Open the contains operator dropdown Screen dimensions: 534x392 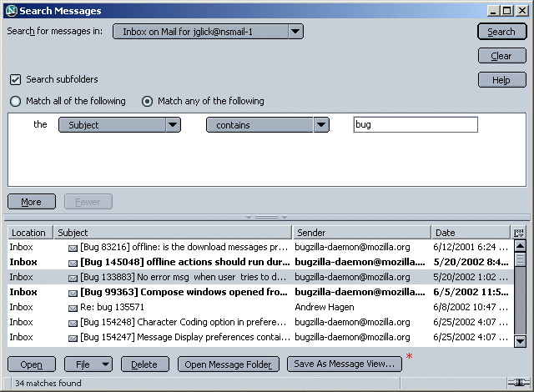pyautogui.click(x=268, y=125)
